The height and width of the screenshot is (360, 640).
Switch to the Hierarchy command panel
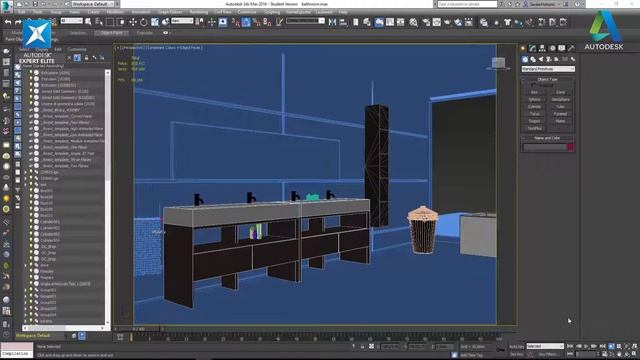coord(542,48)
